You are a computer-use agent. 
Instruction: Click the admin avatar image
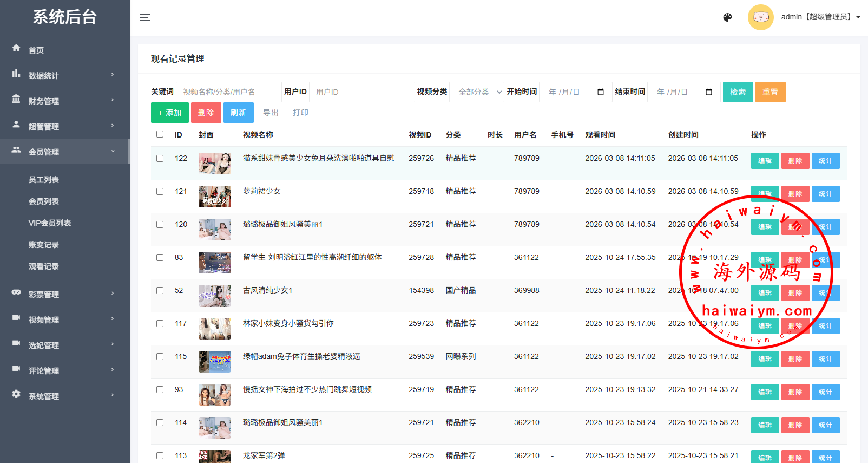point(760,17)
